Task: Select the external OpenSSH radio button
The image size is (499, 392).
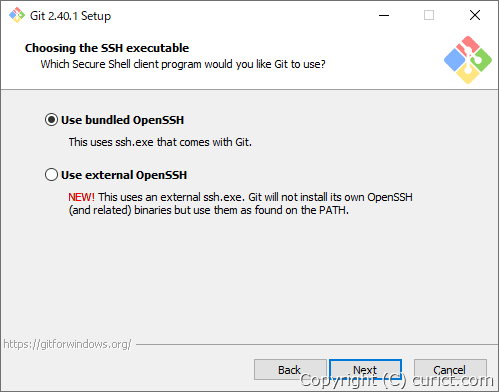Action: click(x=51, y=175)
